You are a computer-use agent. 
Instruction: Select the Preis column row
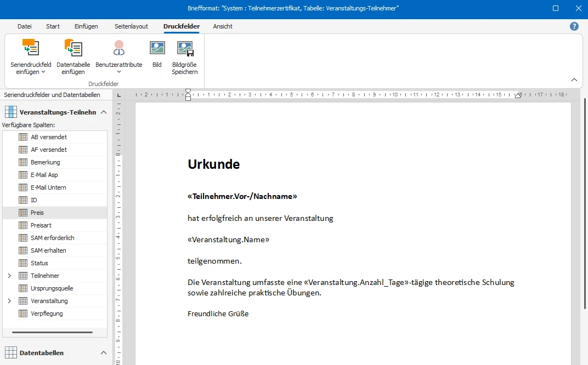(55, 213)
